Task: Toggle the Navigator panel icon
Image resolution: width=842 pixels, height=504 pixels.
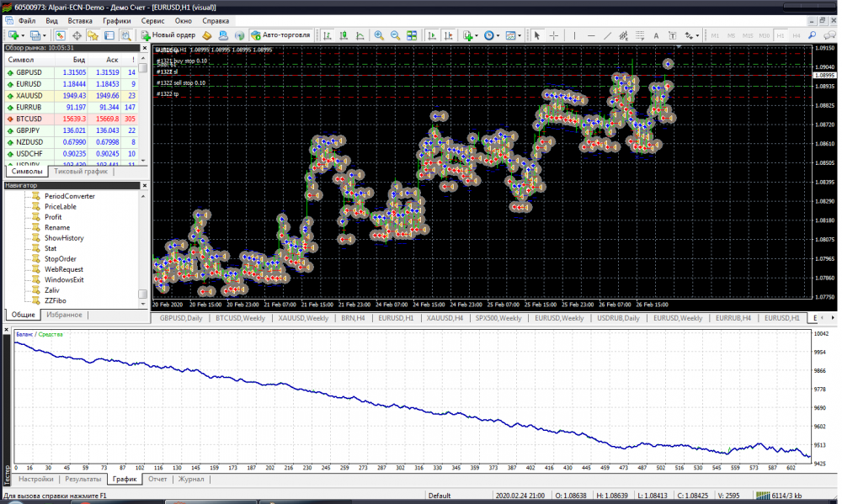Action: (93, 35)
